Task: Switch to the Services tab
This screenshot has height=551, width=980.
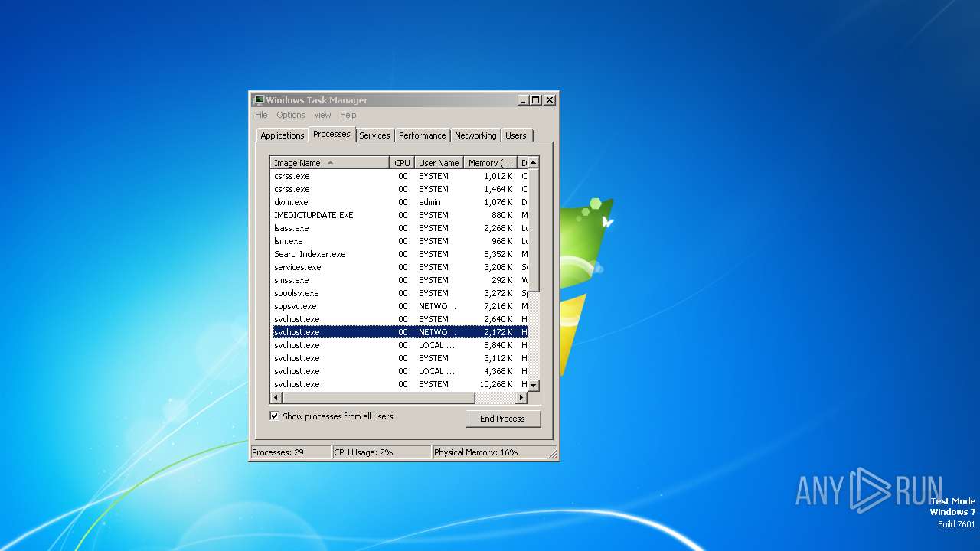Action: pos(374,135)
